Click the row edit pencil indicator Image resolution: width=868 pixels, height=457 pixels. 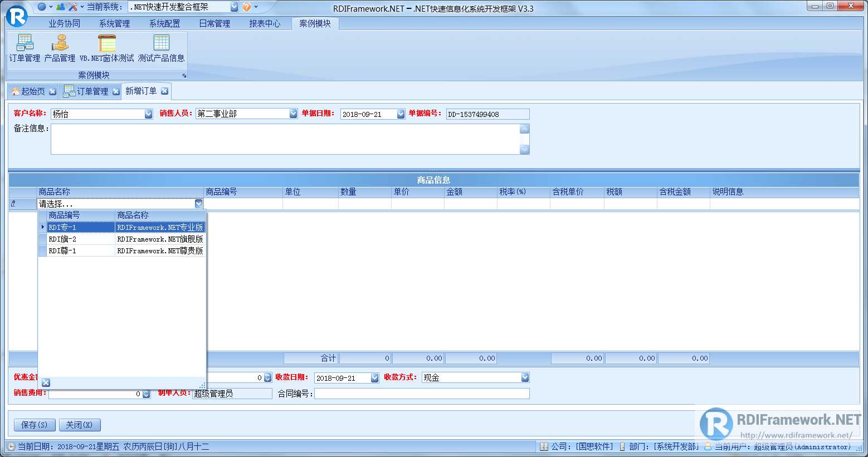tap(13, 204)
